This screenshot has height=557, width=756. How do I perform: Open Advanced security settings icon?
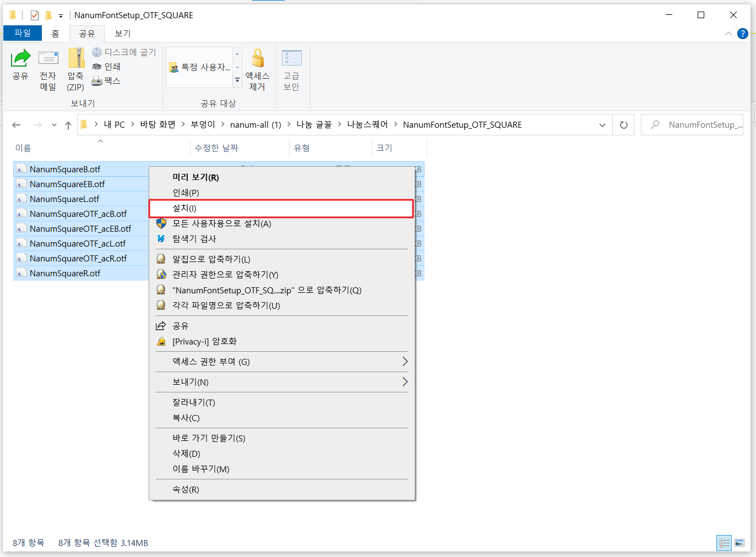pos(291,58)
